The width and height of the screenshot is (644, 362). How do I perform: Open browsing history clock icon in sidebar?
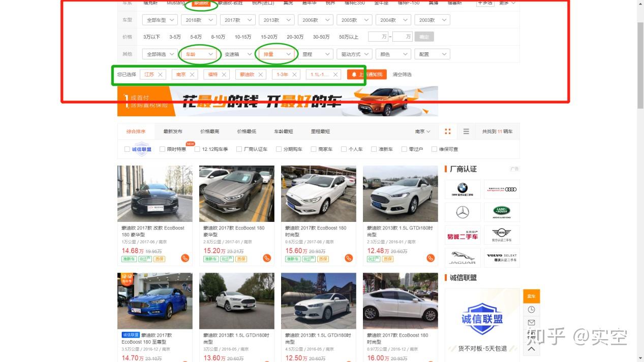[x=531, y=310]
